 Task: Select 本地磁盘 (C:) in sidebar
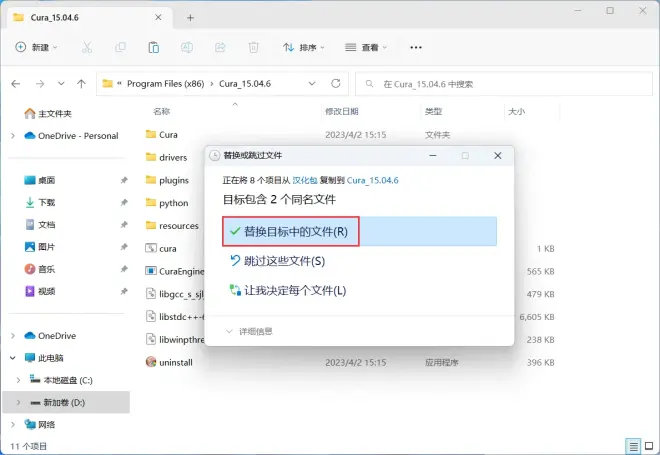[x=61, y=380]
